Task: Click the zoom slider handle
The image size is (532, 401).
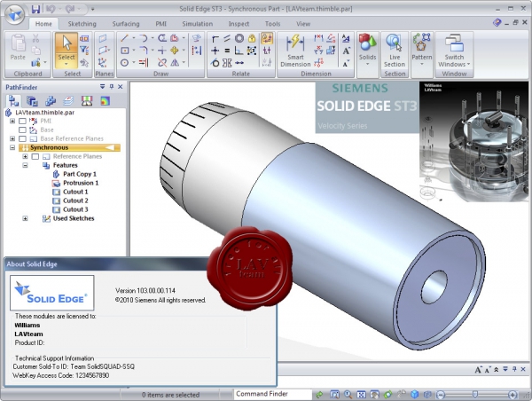Action: pos(475,394)
